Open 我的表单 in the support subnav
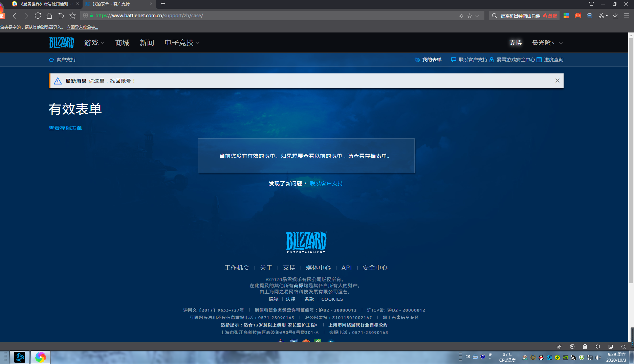This screenshot has width=634, height=364. [x=428, y=60]
